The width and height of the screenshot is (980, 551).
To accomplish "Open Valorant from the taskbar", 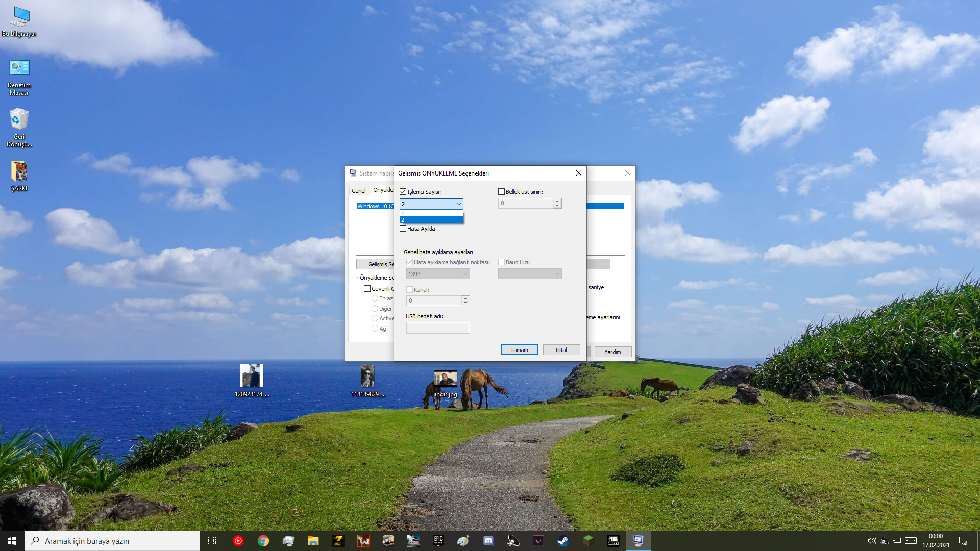I will pos(538,541).
